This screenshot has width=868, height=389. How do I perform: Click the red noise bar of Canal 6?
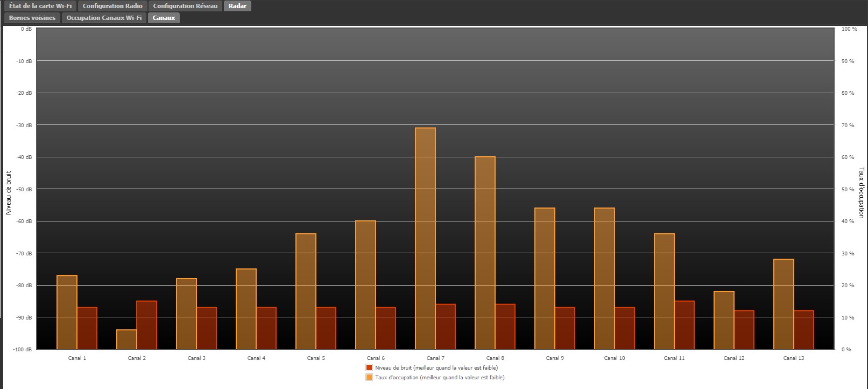[x=386, y=329]
